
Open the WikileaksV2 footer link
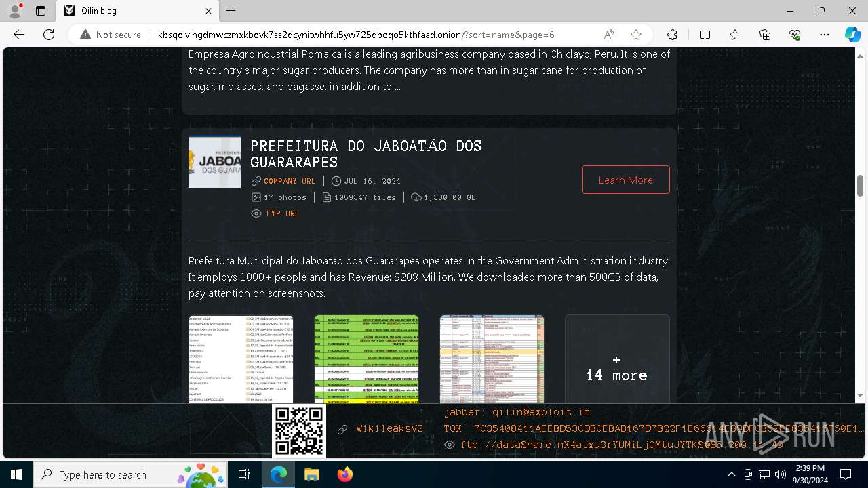390,429
